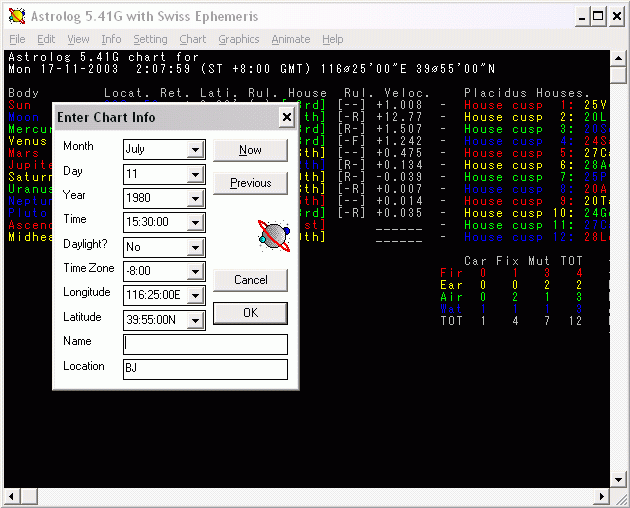
Task: Confirm chart info with OK
Action: tap(250, 313)
